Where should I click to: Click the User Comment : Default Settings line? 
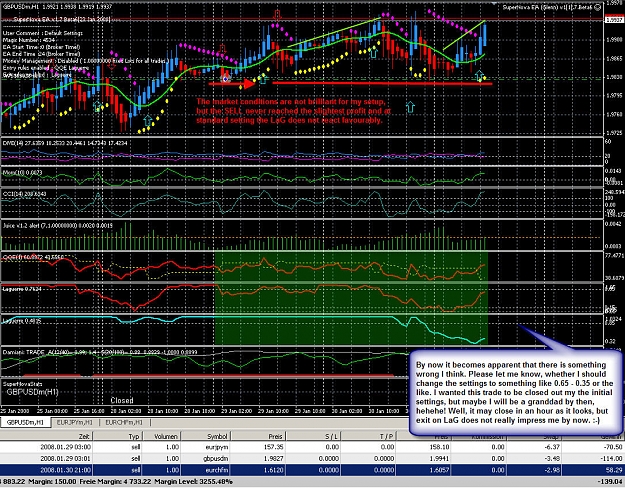pos(43,33)
